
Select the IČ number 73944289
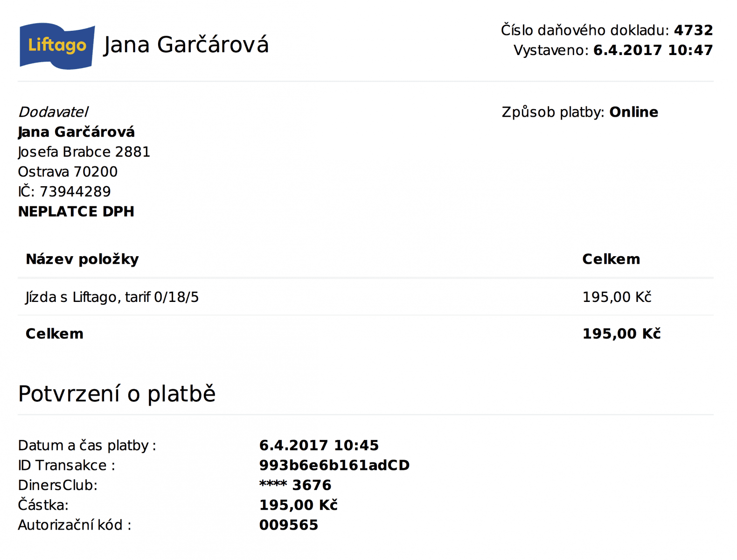tap(75, 192)
